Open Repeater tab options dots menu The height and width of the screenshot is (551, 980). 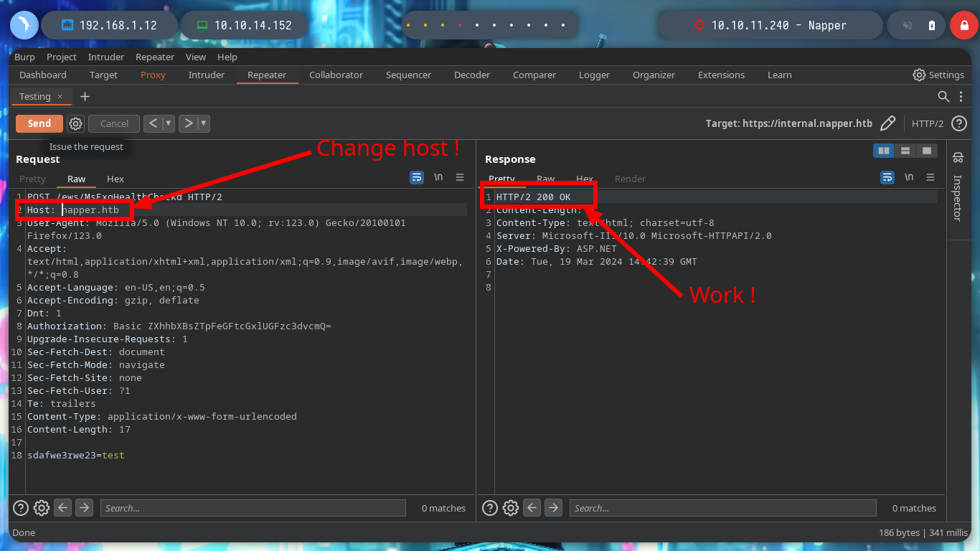click(x=962, y=96)
